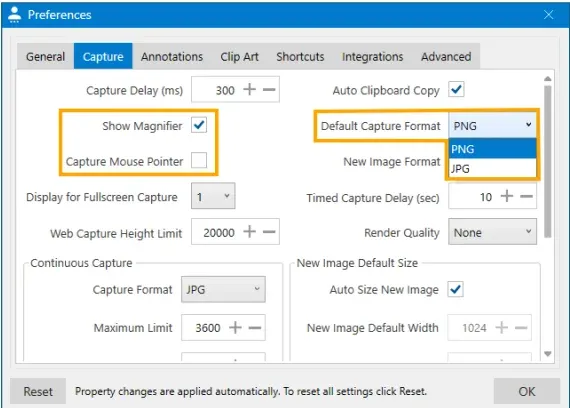
Task: Decrease Capture Delay with minus icon
Action: (269, 89)
